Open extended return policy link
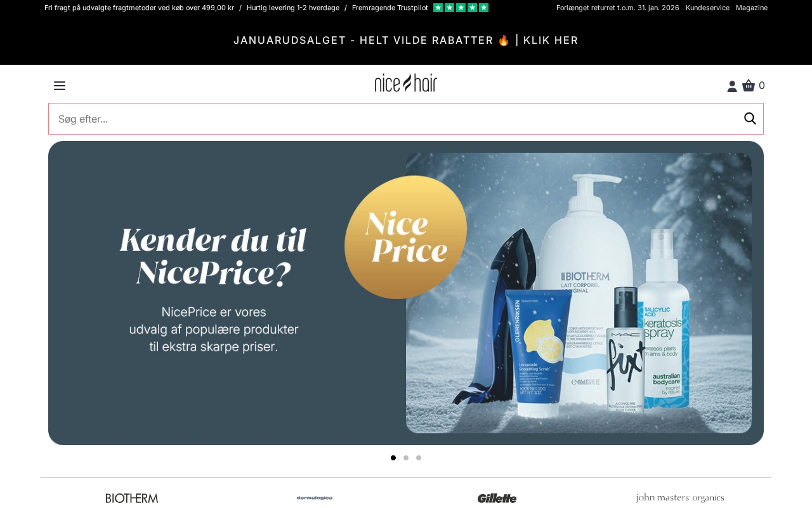 [618, 8]
